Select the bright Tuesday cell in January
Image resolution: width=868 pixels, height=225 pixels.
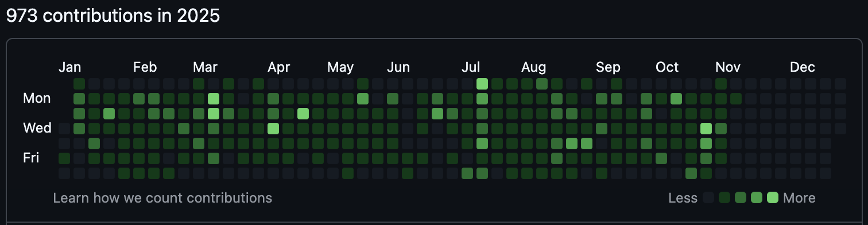point(109,113)
